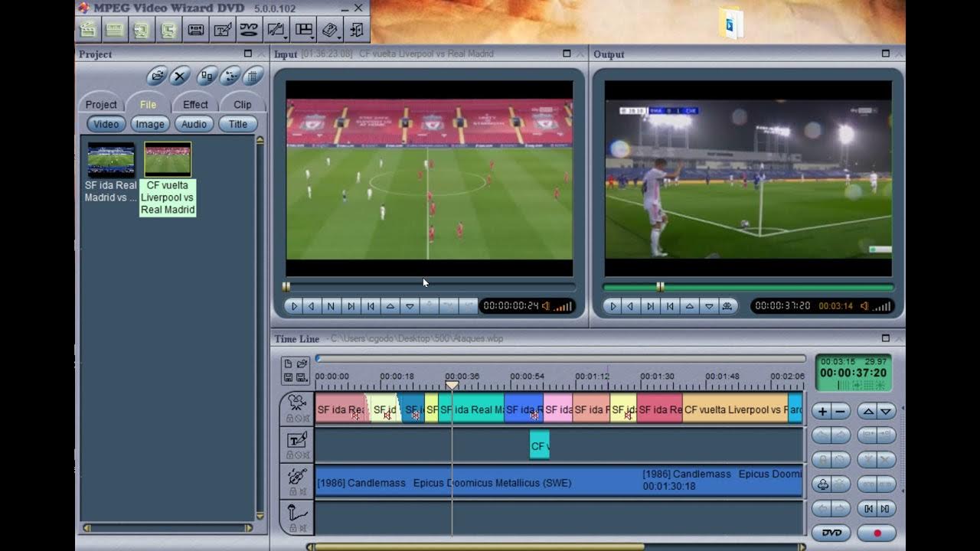980x551 pixels.
Task: Select the microphone voice track icon
Action: click(297, 514)
